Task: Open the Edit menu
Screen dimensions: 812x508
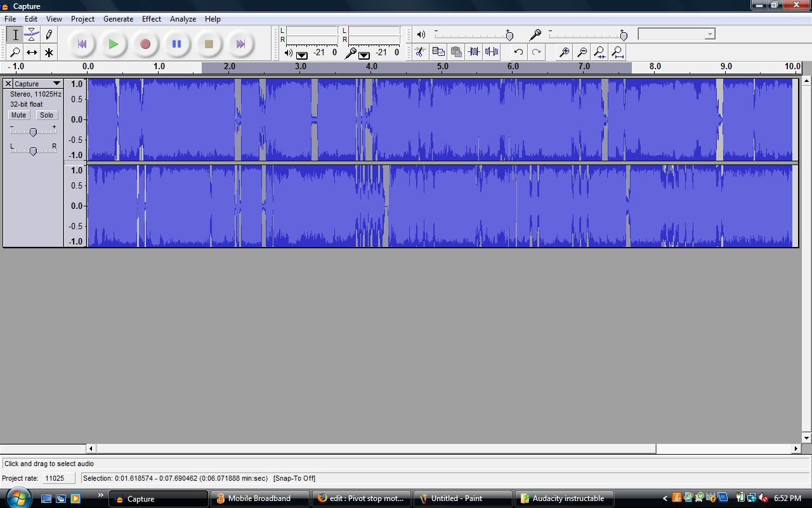Action: 30,19
